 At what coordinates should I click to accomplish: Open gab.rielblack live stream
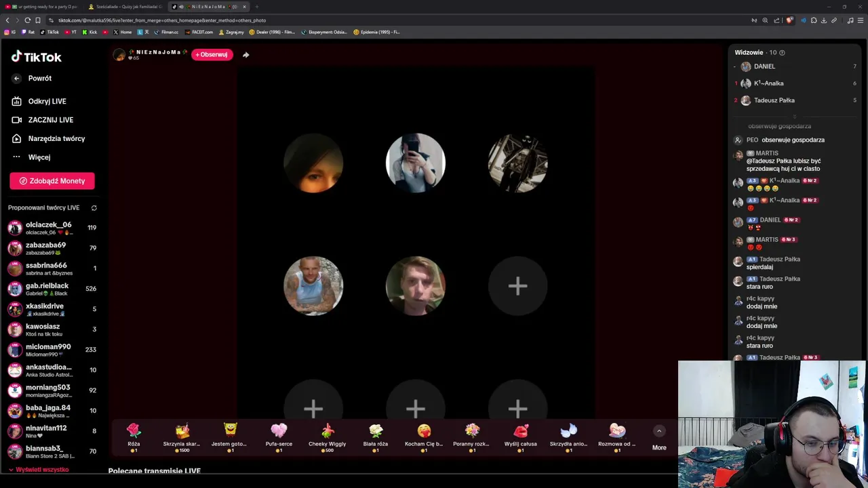pyautogui.click(x=52, y=289)
